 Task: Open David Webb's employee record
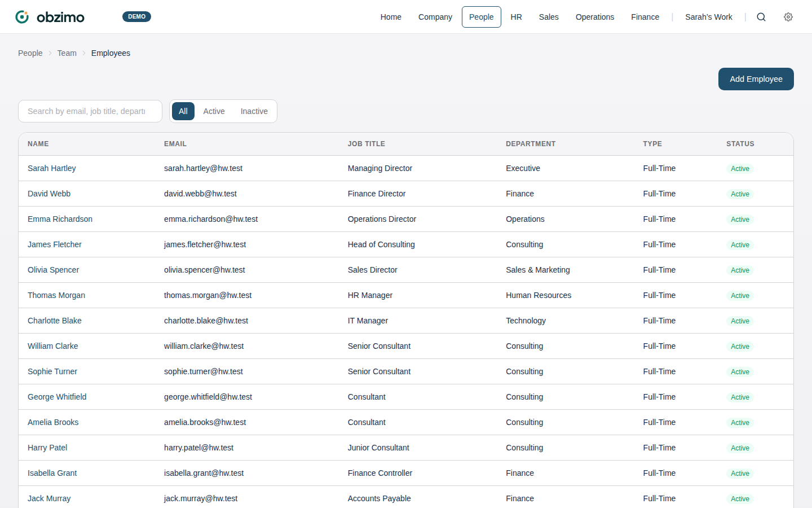(49, 194)
